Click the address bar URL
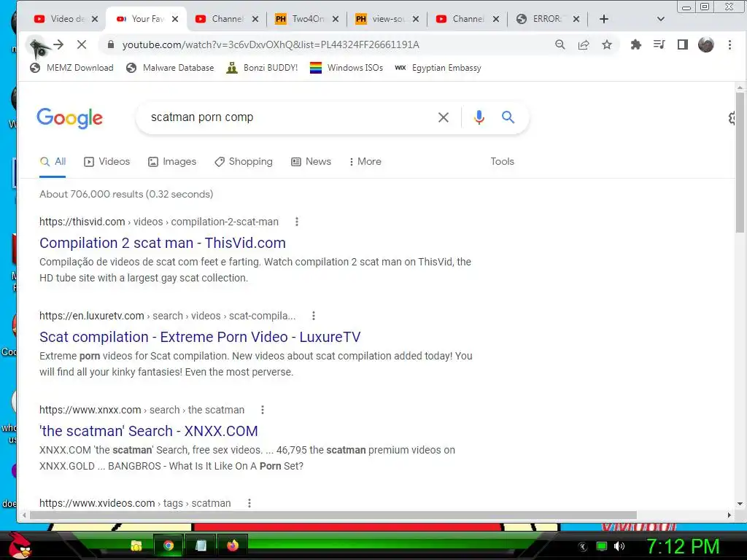 tap(271, 44)
